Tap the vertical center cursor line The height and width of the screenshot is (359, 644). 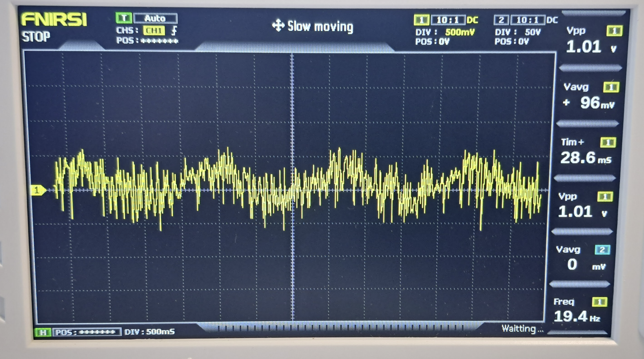293,187
